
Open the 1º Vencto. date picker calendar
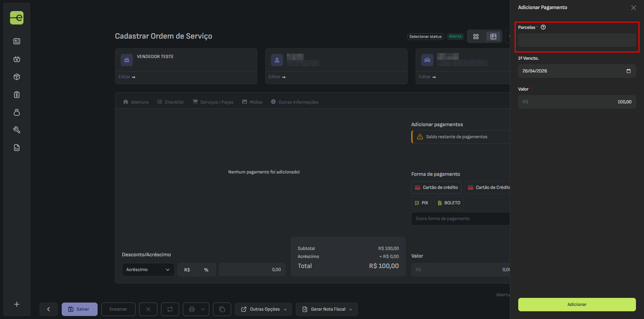[628, 71]
